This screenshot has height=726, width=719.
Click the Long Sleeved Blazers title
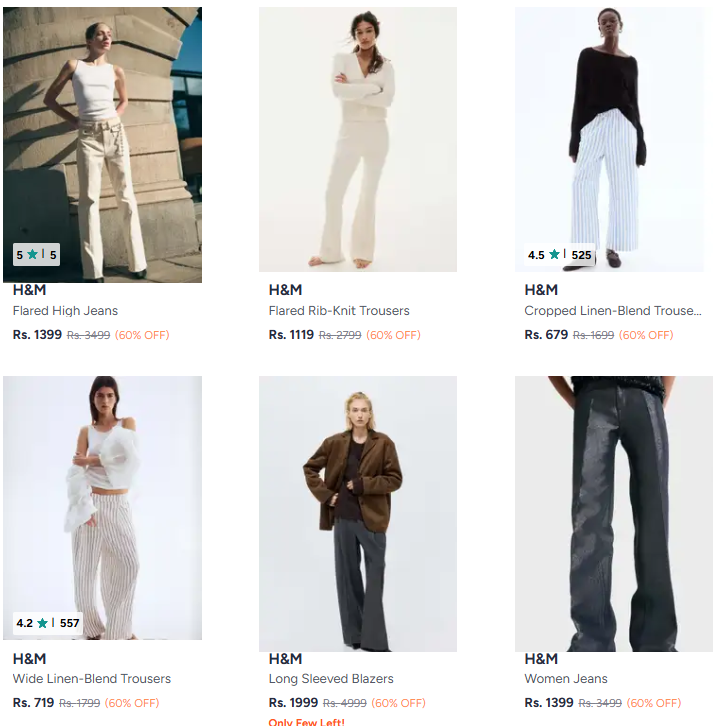[331, 679]
